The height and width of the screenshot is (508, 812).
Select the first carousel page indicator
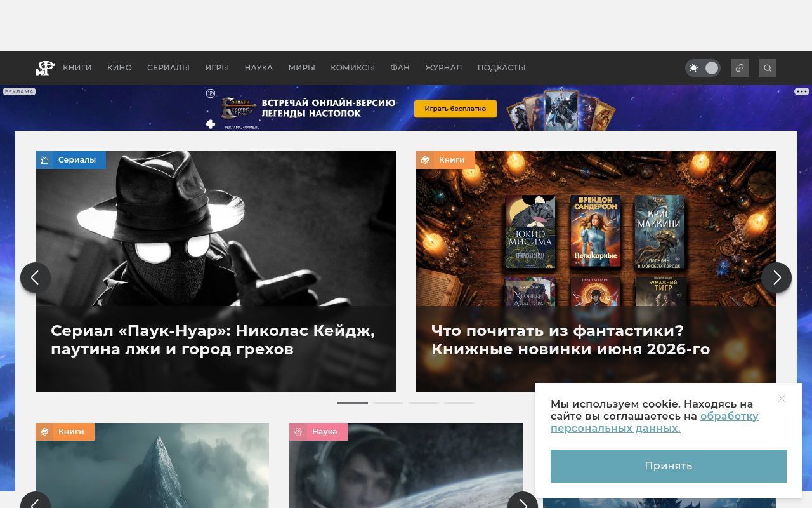(353, 403)
